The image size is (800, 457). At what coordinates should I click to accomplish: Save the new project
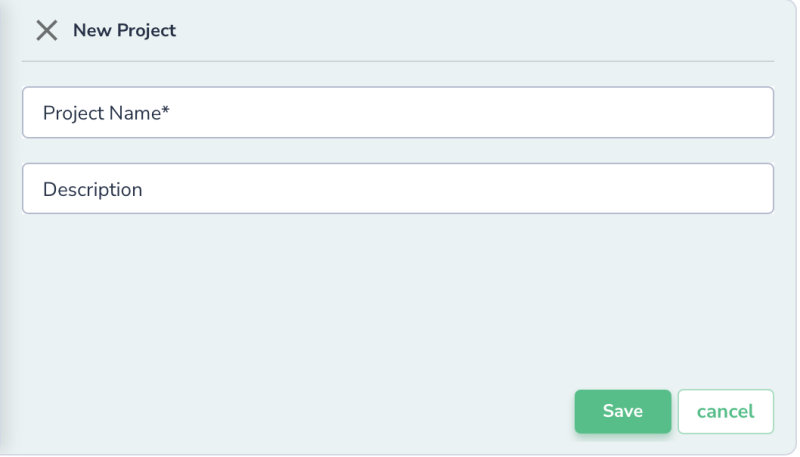622,411
